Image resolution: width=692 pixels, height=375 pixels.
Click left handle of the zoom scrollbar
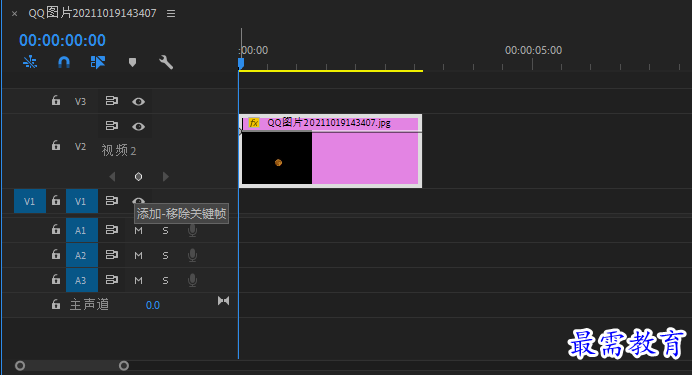pyautogui.click(x=20, y=366)
